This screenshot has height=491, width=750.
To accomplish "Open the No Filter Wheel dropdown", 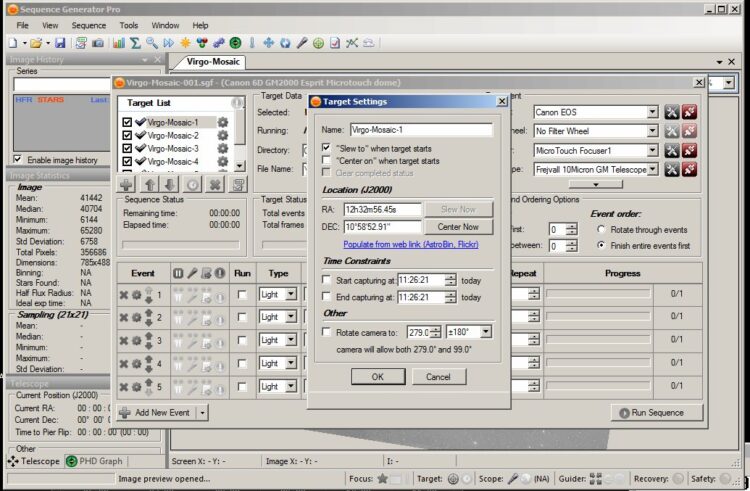I will 652,131.
